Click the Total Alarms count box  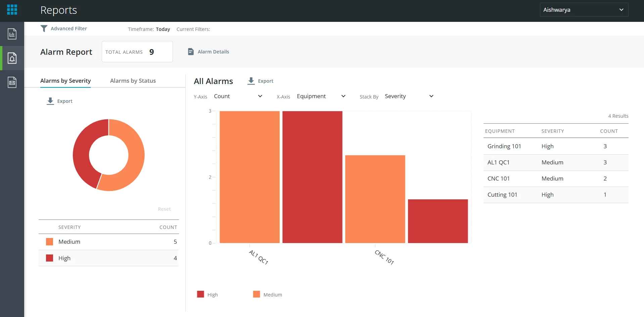point(137,52)
